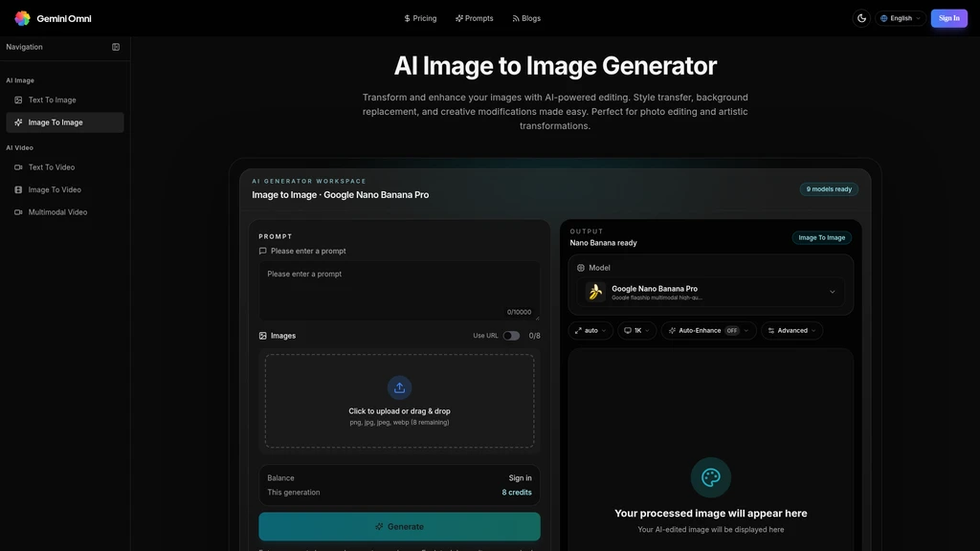This screenshot has width=980, height=551.
Task: Open Multimodal Video from sidebar
Action: (65, 212)
